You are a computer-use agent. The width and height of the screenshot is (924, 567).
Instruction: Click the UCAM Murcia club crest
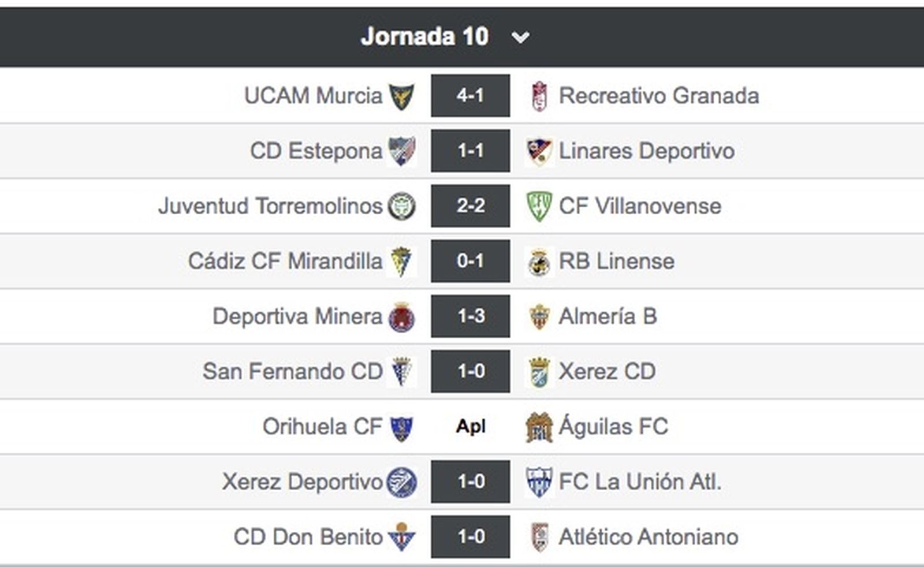pos(405,95)
